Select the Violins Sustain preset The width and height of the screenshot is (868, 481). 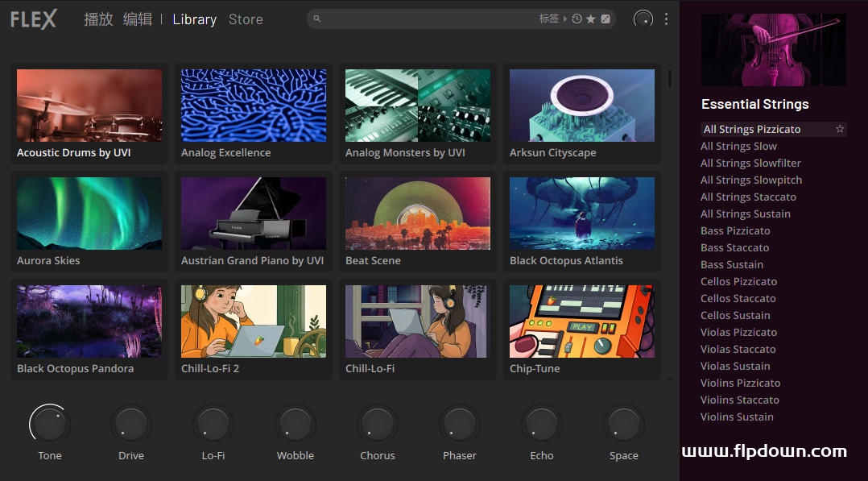(x=737, y=417)
